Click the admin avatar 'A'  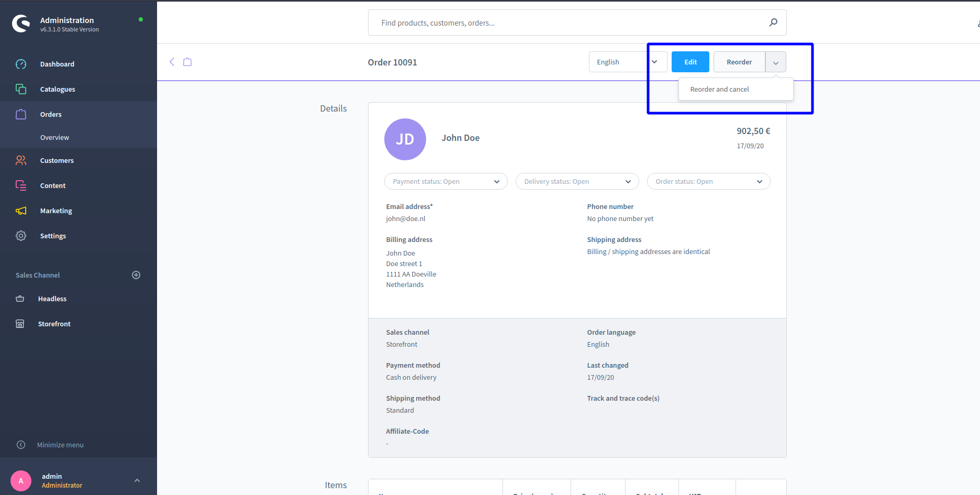21,480
